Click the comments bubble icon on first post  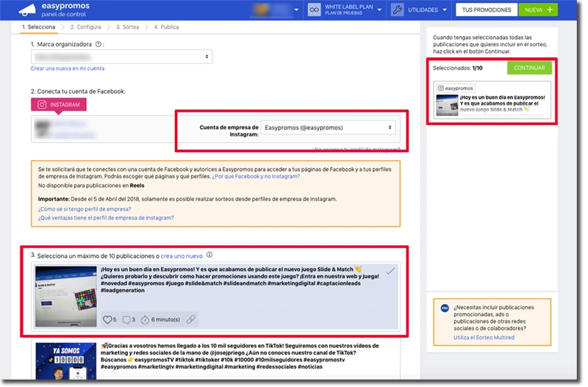(126, 319)
